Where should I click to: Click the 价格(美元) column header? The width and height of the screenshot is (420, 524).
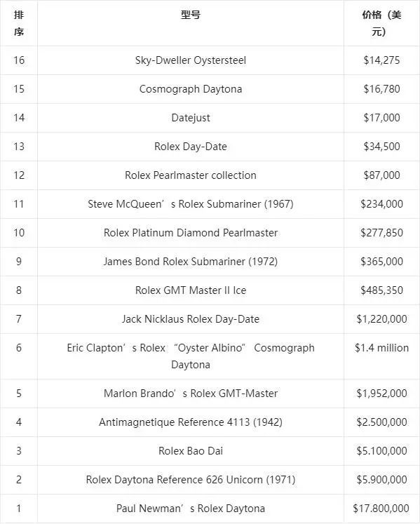tap(381, 23)
